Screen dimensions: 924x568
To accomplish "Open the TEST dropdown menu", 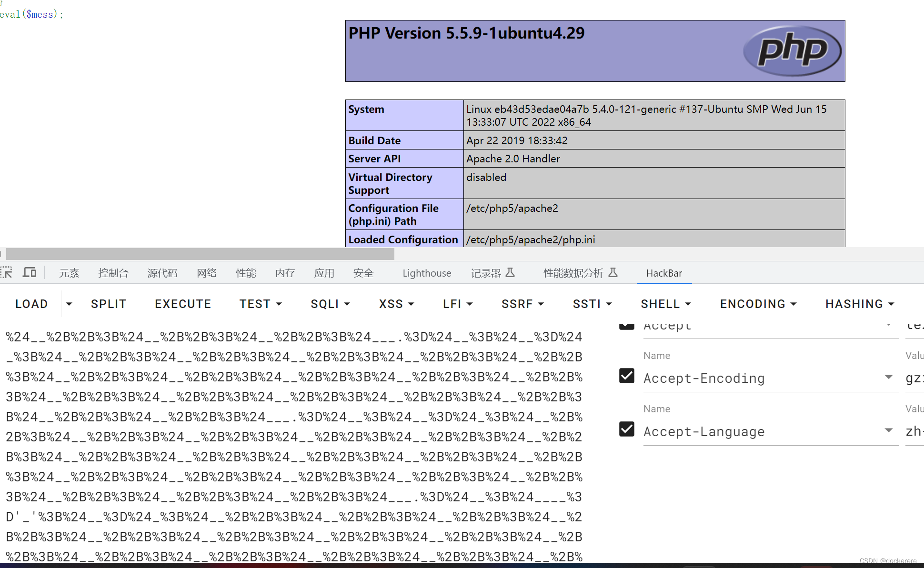I will tap(261, 304).
